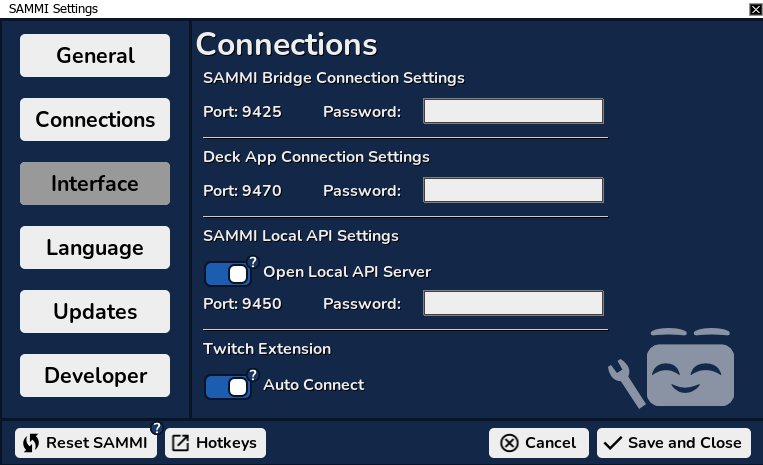
Task: Click the SAMMI Local API Settings heading
Action: [x=301, y=236]
